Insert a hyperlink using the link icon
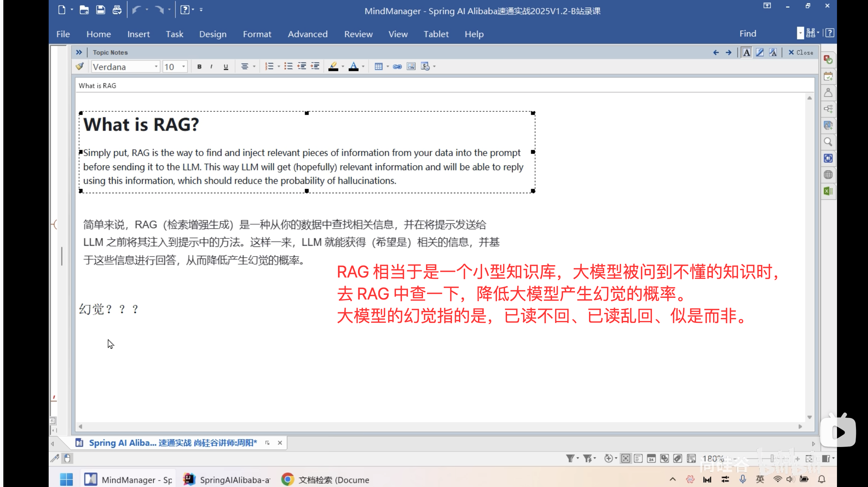868x487 pixels. coord(397,66)
